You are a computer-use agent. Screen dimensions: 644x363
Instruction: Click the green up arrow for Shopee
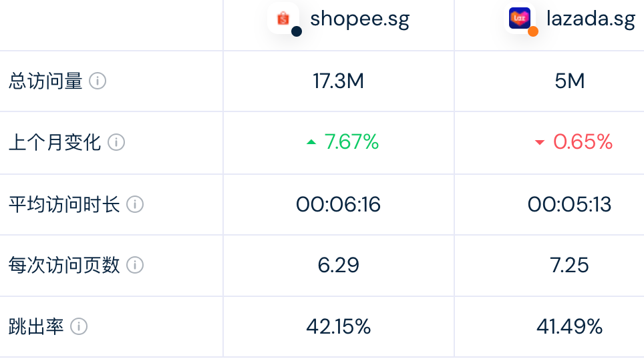click(x=311, y=142)
